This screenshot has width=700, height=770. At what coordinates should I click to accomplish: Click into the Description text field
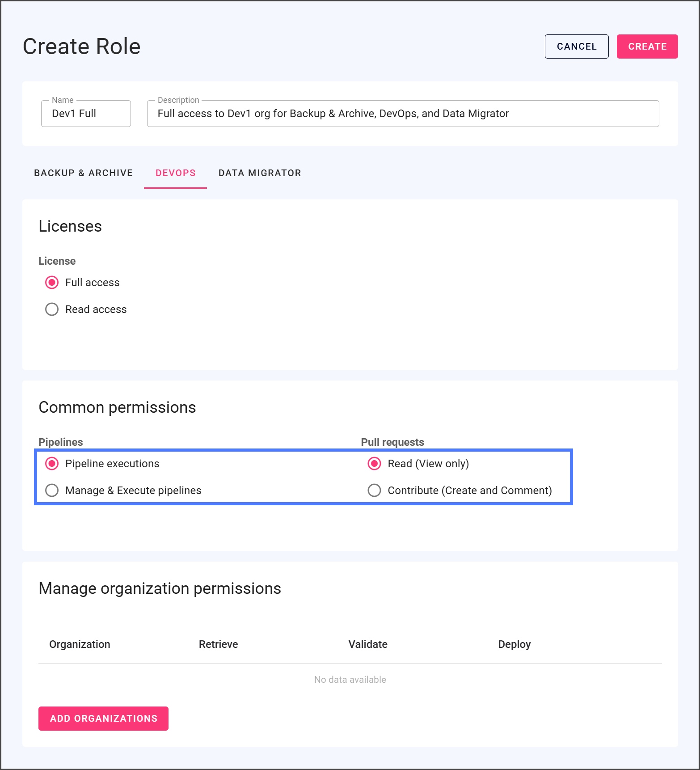coord(402,114)
